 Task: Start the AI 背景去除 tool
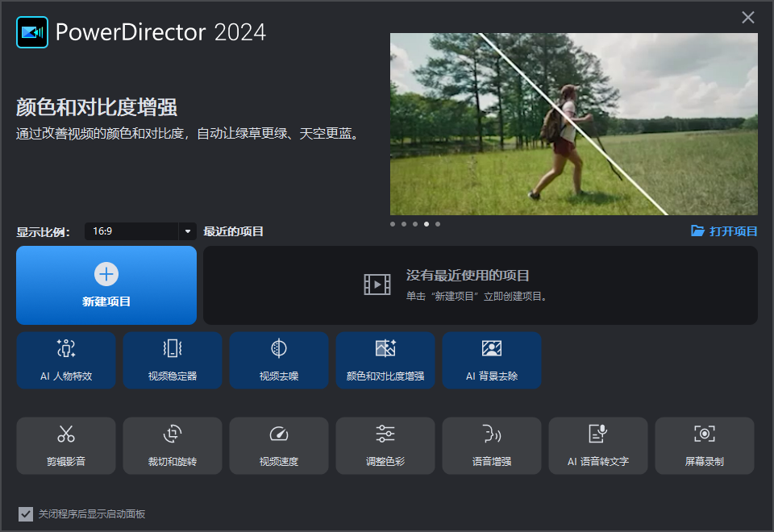(x=492, y=360)
